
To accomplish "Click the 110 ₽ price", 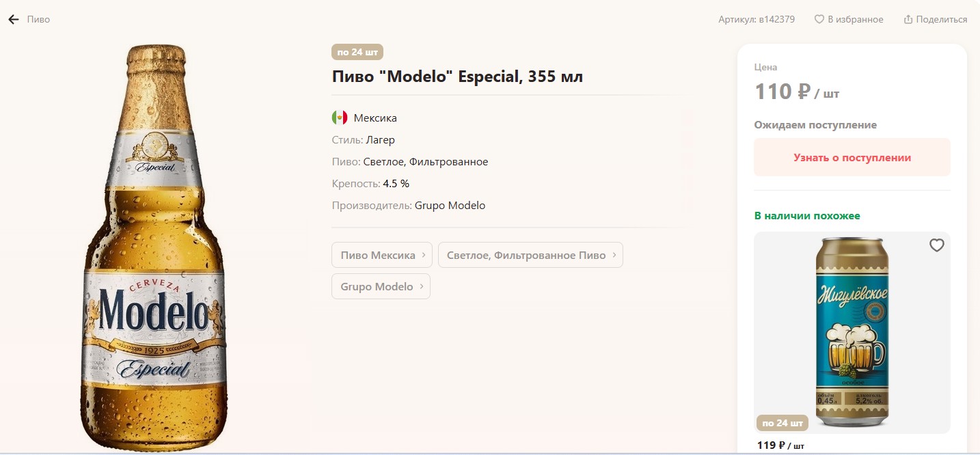I will 782,91.
